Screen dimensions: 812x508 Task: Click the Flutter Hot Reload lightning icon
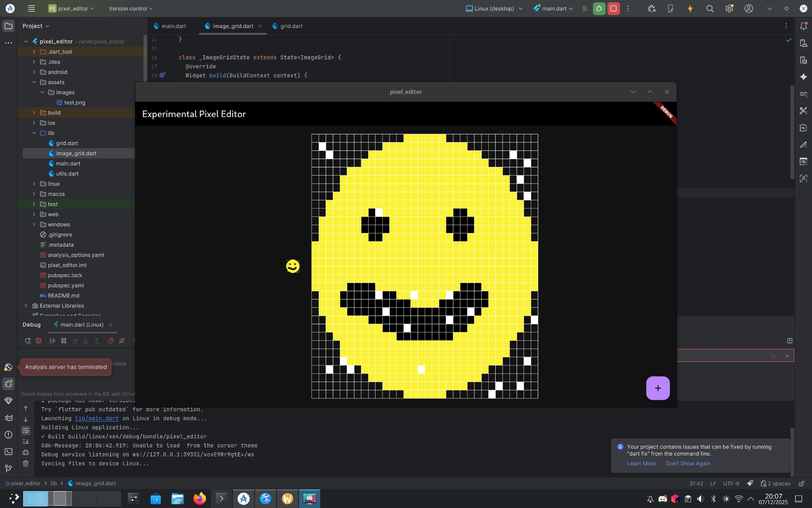point(690,9)
